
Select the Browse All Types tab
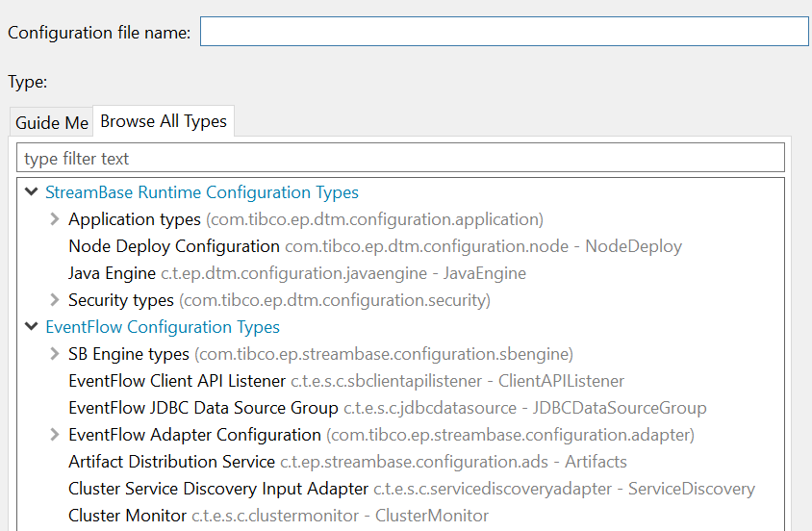click(x=164, y=121)
